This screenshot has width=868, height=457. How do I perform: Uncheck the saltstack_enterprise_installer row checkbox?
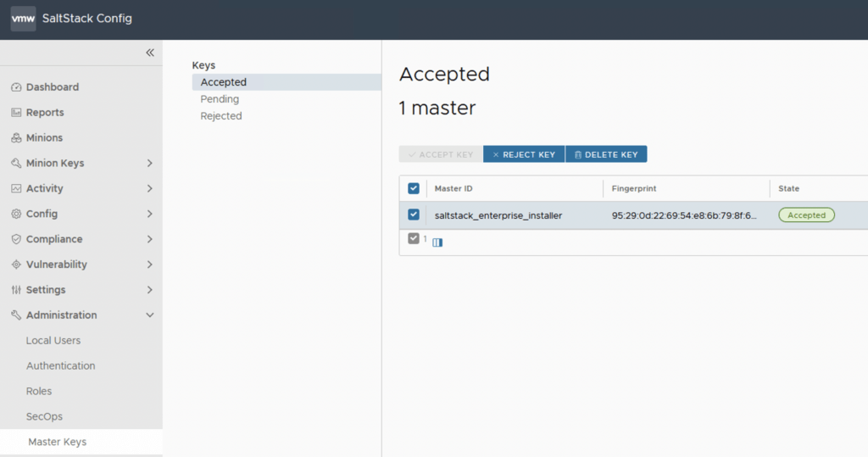point(414,215)
